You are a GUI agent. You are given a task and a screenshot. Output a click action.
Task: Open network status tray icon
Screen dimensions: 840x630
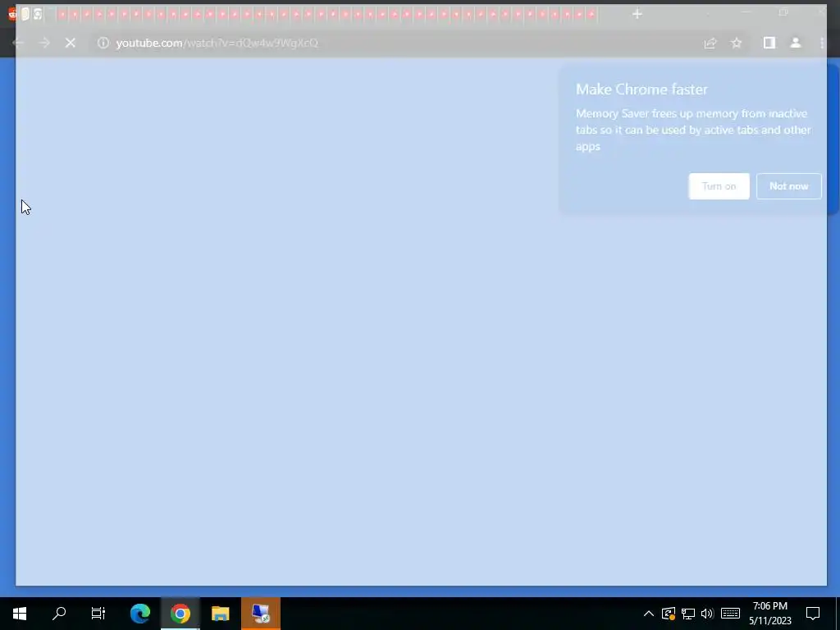(x=688, y=614)
